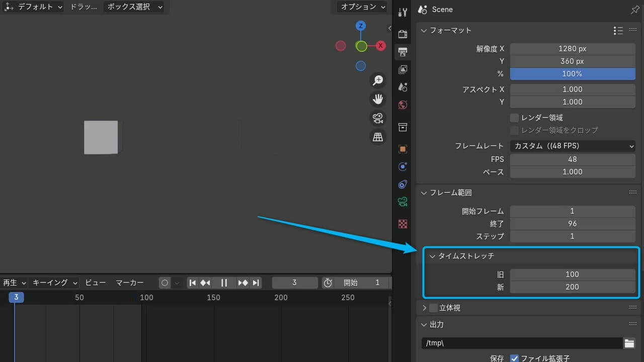The width and height of the screenshot is (644, 362).
Task: Open the World properties tab
Action: point(402,105)
